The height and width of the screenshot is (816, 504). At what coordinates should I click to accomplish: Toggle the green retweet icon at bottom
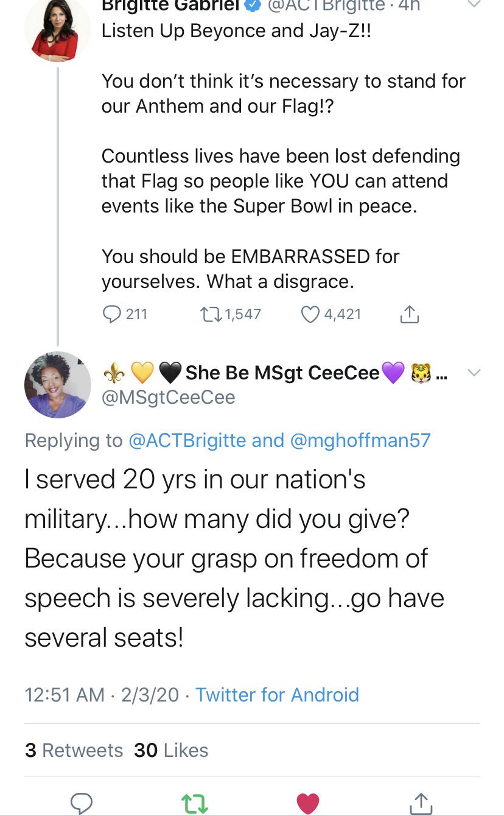click(195, 803)
